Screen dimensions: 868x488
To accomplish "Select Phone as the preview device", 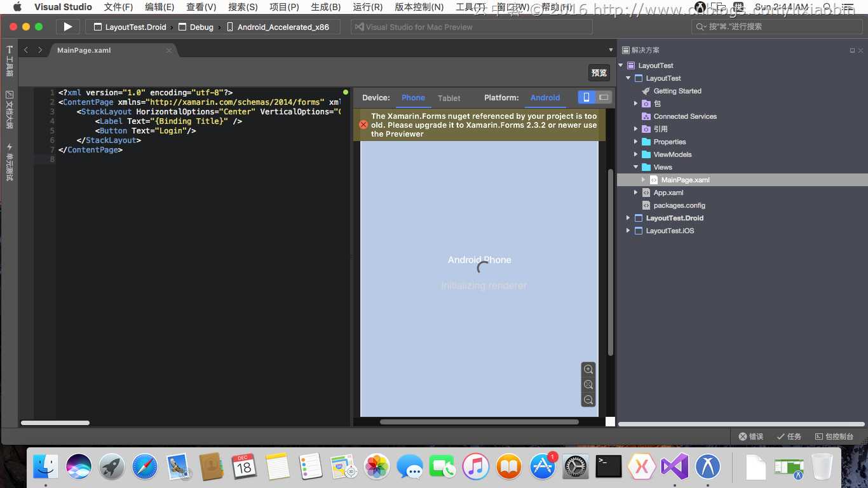I will [413, 98].
